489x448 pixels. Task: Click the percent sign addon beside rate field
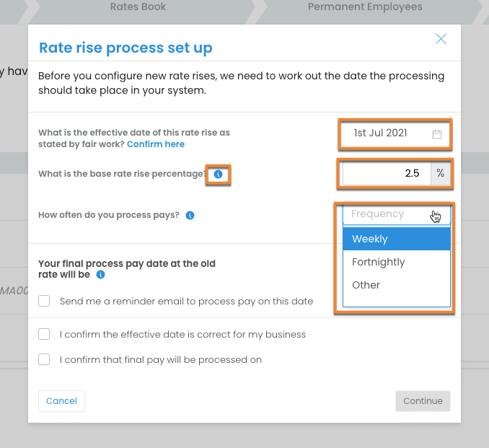click(441, 173)
